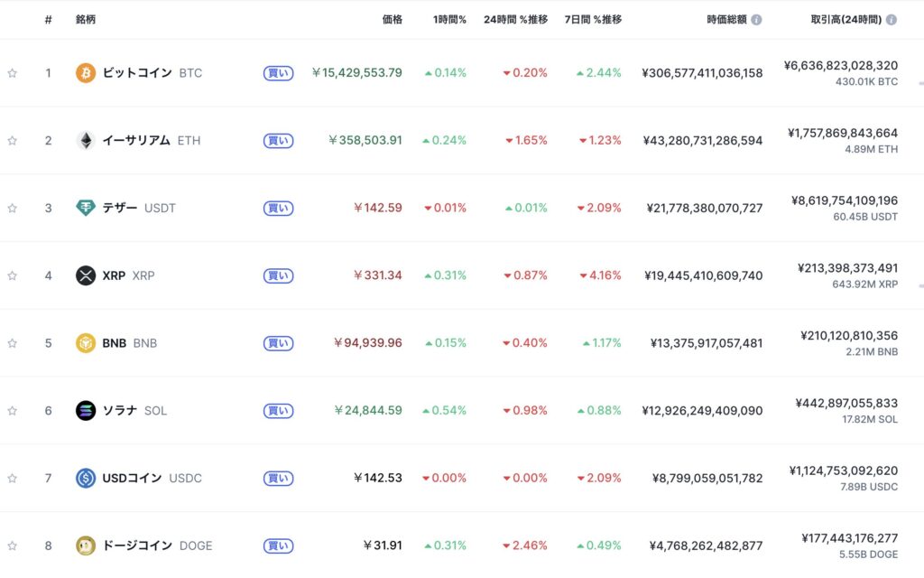Click Ethereum market cap ¥43,280,731,286,594
Screen dimensions: 924x578
coord(702,140)
